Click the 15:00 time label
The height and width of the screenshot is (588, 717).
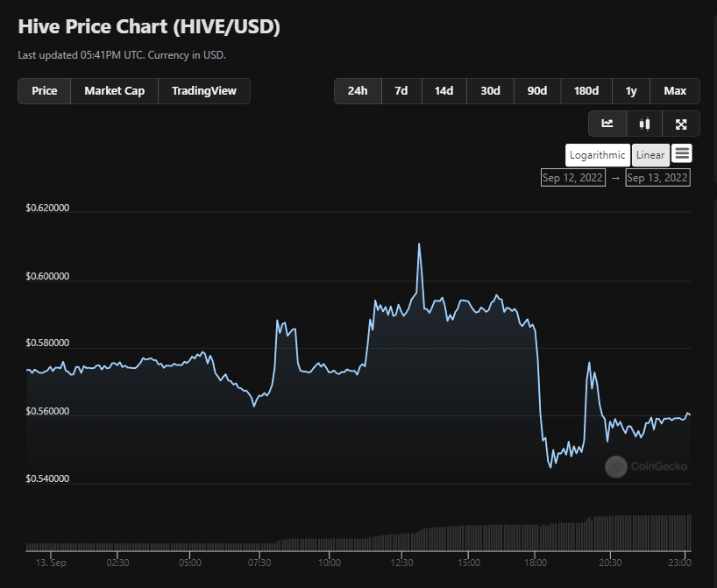[x=469, y=563]
